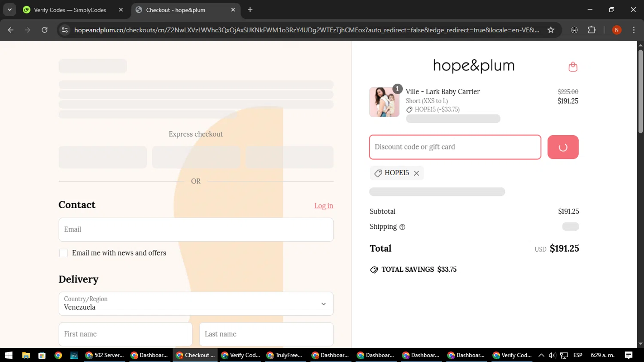Focus the Email input field
Screen dimensions: 644x362
click(196, 229)
